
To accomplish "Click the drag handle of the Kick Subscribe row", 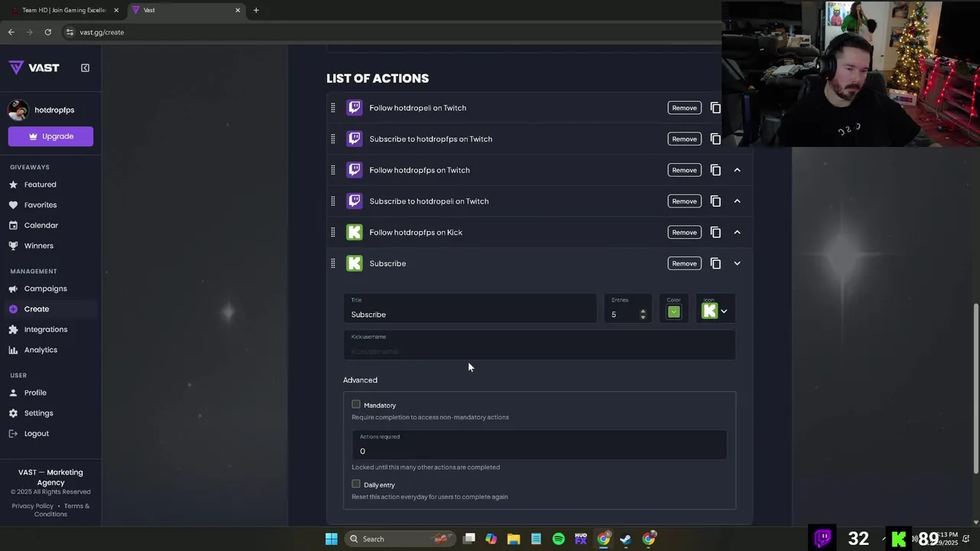I will [x=333, y=263].
